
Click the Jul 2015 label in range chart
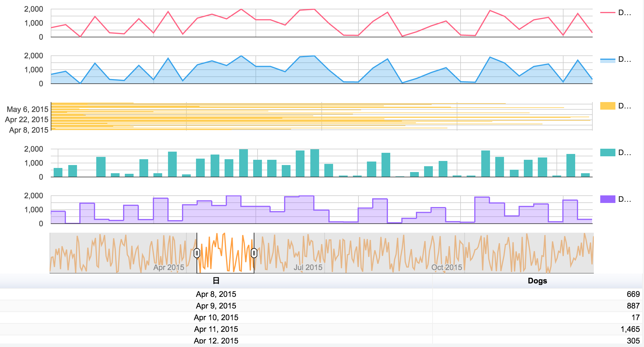(x=307, y=266)
